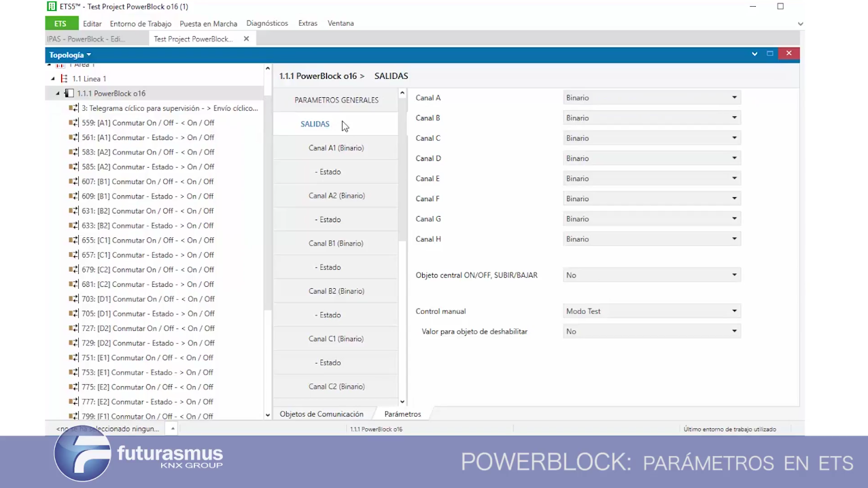
Task: Click group object icon for 559 [A1] Conmutar
Action: coord(73,123)
